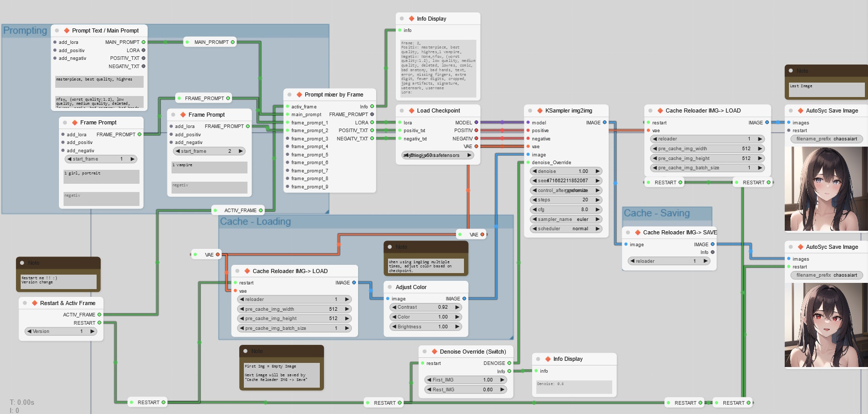Image resolution: width=868 pixels, height=414 pixels.
Task: Click the orange diamond icon on Load Checkpoint title
Action: click(411, 110)
